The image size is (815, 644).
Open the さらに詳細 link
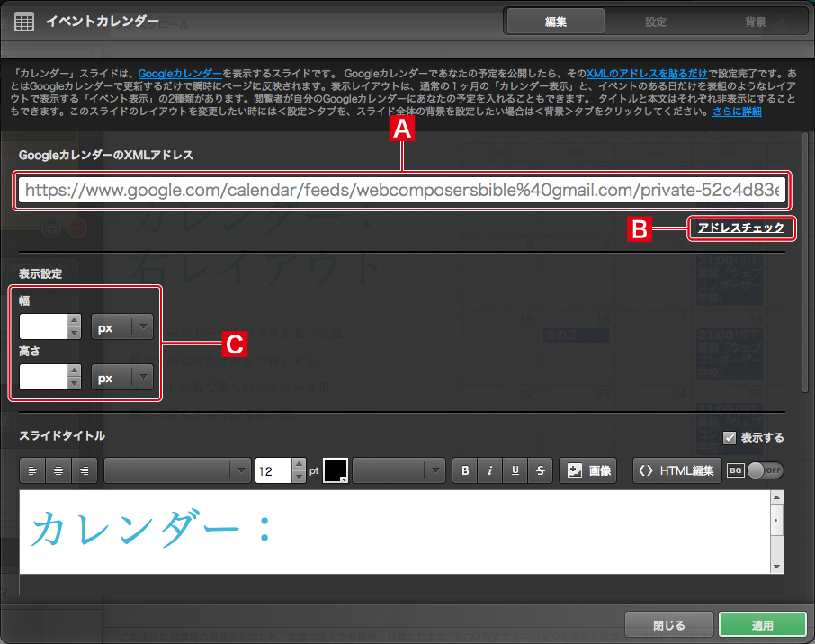(x=737, y=112)
